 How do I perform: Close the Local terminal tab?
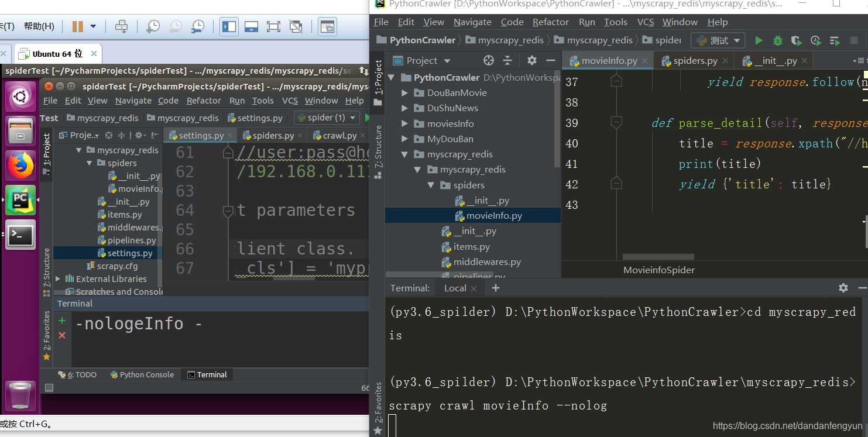[x=474, y=288]
